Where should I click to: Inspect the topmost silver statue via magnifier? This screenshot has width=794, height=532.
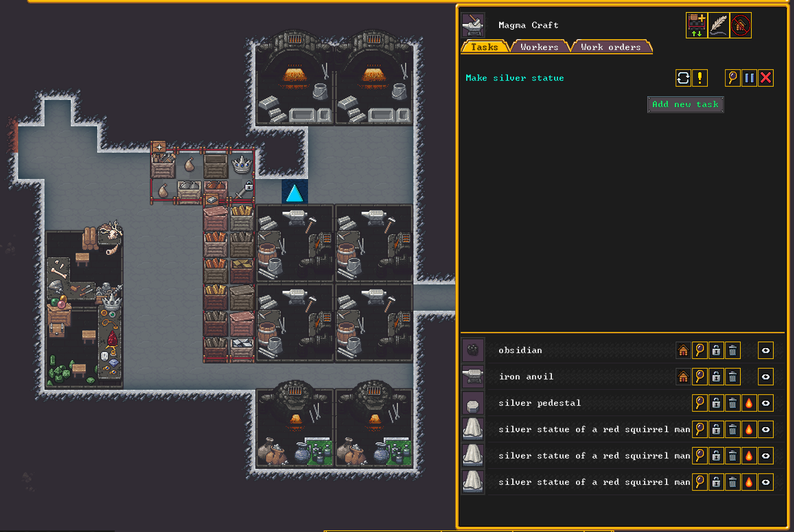(700, 429)
